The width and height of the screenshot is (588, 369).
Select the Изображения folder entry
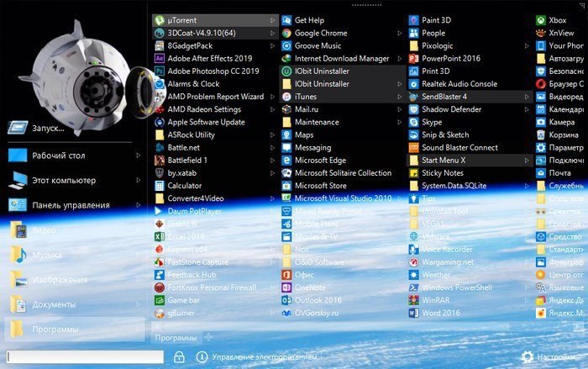coord(75,279)
